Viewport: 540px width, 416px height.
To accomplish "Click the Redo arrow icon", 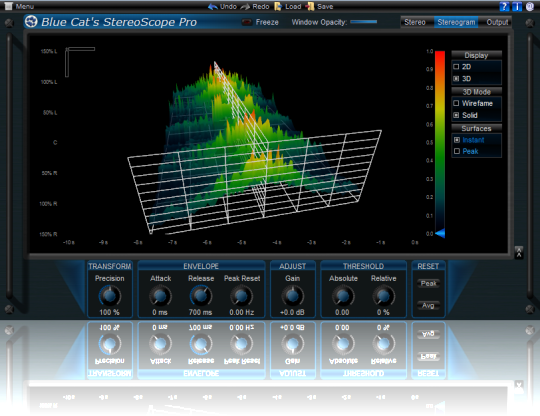I will click(x=245, y=7).
